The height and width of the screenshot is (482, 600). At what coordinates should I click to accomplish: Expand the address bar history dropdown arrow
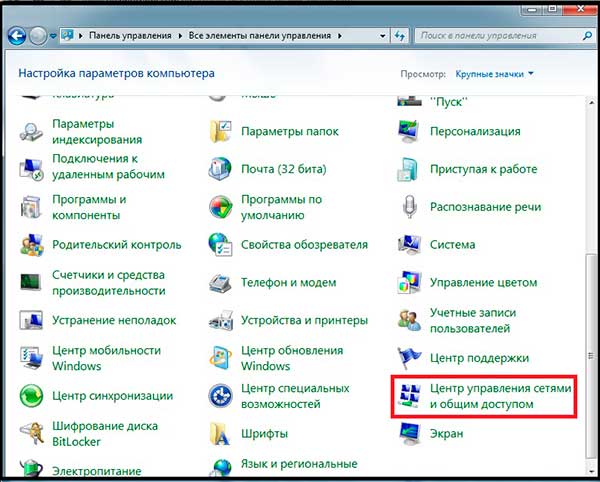[x=382, y=36]
